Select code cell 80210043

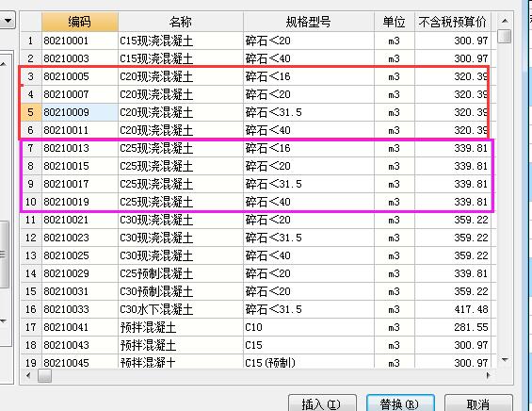80,345
